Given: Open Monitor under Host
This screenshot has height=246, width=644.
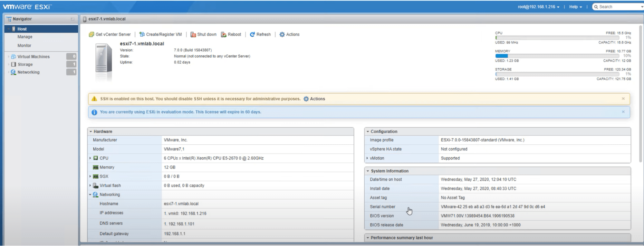Looking at the screenshot, I should (24, 46).
